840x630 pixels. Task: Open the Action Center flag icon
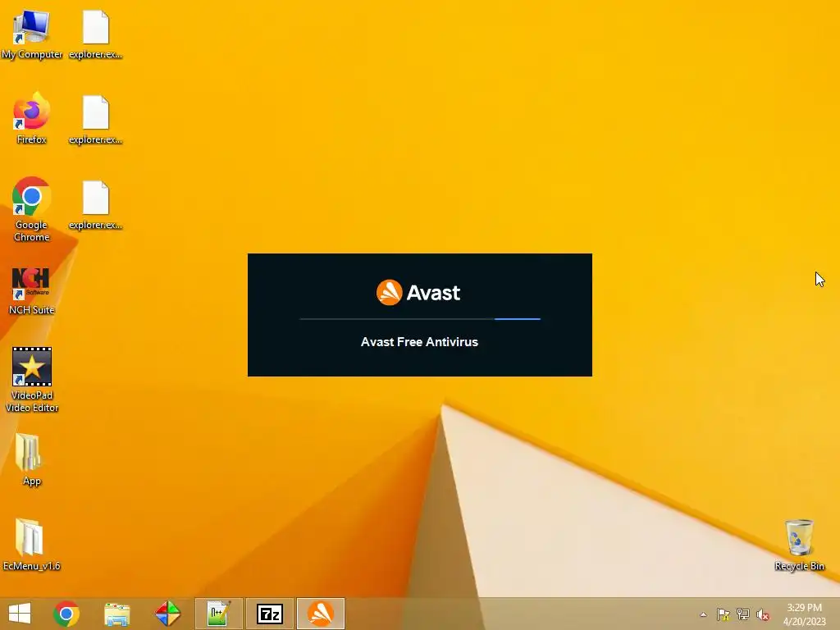tap(723, 614)
